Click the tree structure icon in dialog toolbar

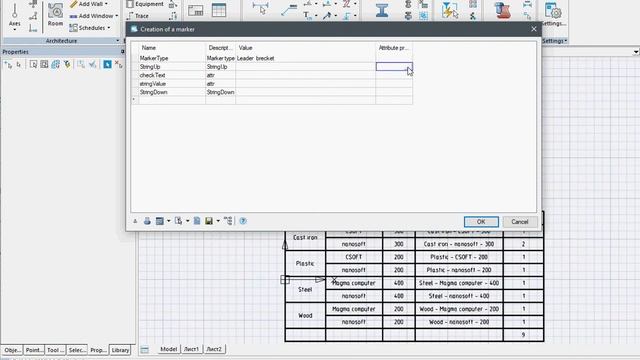tap(228, 221)
